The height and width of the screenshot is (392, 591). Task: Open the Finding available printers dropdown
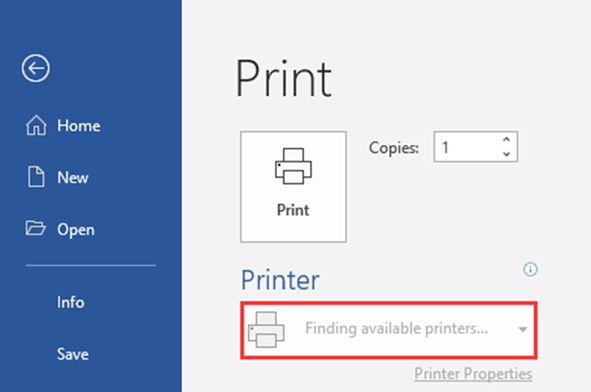[389, 329]
